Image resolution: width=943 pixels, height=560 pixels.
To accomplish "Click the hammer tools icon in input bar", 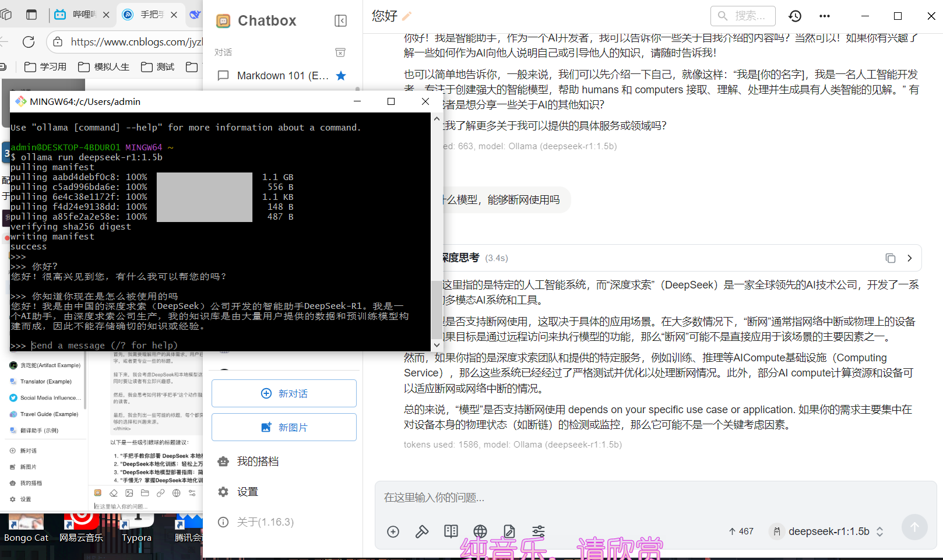I will [x=422, y=531].
